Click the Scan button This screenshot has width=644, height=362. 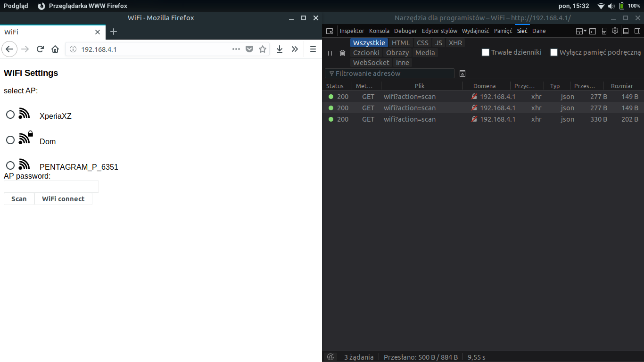(19, 199)
